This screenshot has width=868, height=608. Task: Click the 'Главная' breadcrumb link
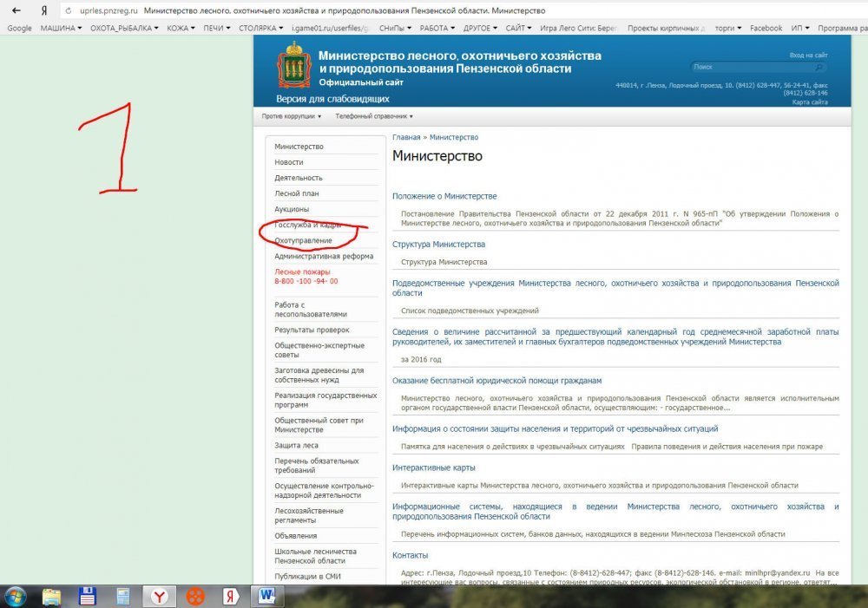405,137
